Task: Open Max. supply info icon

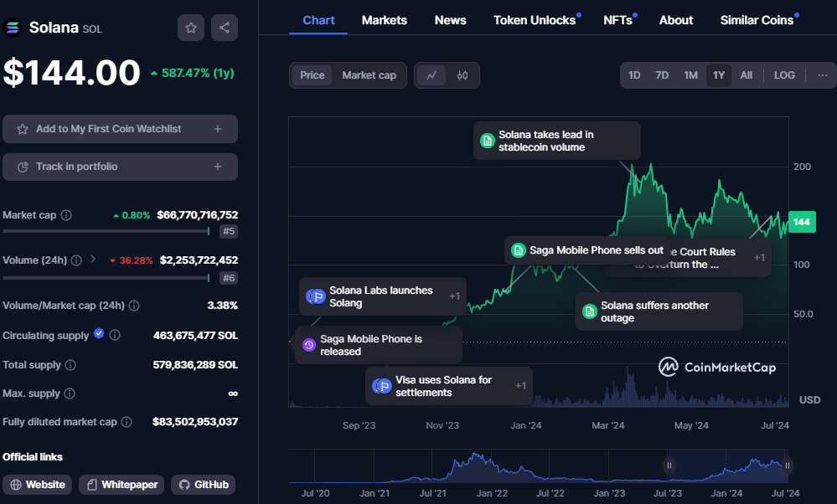Action: tap(70, 393)
